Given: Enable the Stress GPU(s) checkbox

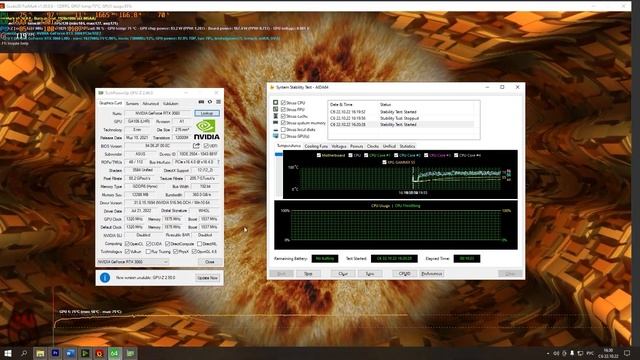Looking at the screenshot, I should (x=283, y=136).
